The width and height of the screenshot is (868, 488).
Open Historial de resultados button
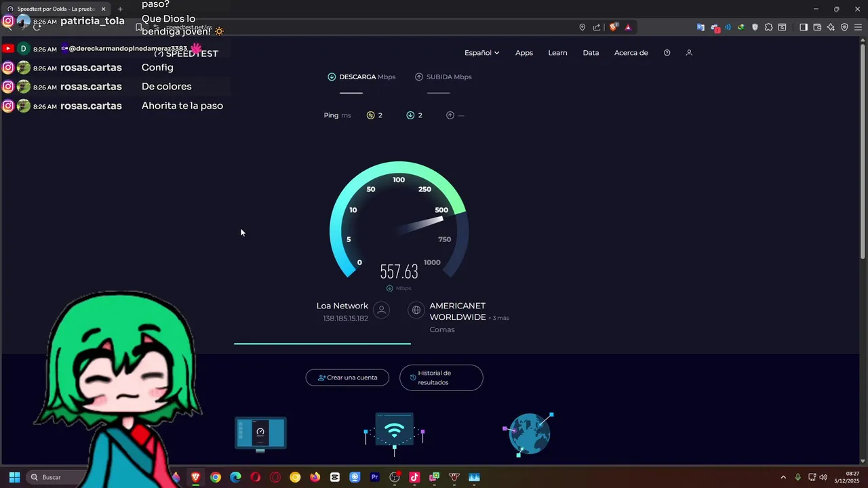(x=441, y=378)
